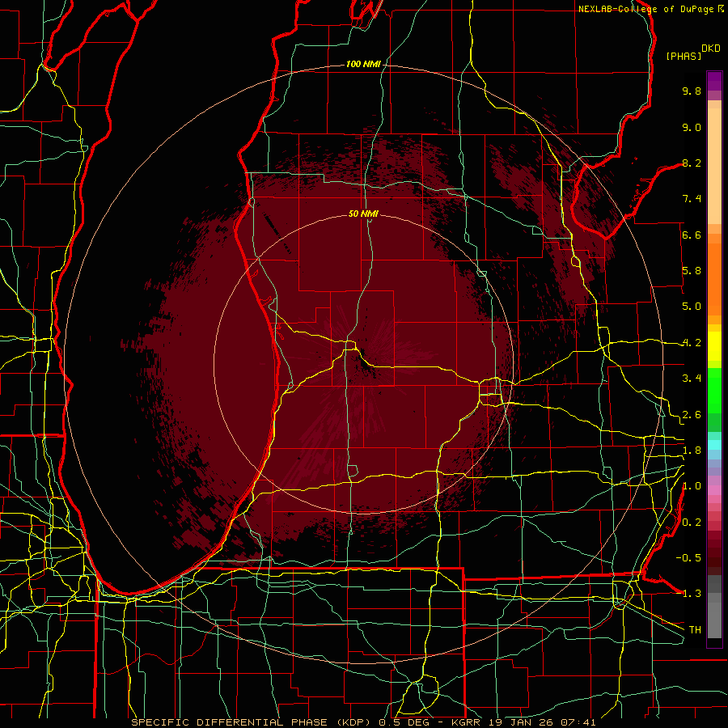Screen dimensions: 728x728
Task: Click the TH threshold label
Action: pos(695,630)
